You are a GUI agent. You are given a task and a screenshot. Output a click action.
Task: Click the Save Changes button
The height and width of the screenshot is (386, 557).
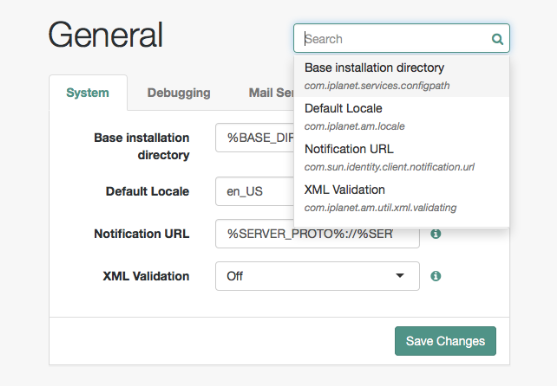coord(445,341)
